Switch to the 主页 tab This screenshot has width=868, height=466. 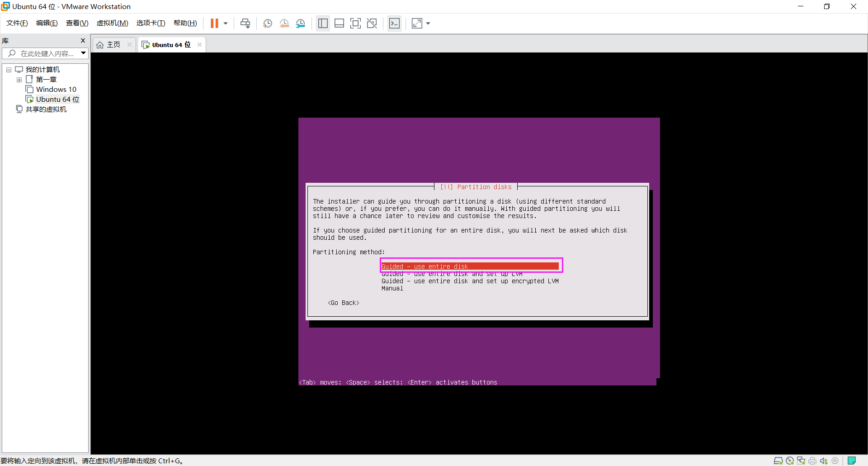[x=113, y=45]
